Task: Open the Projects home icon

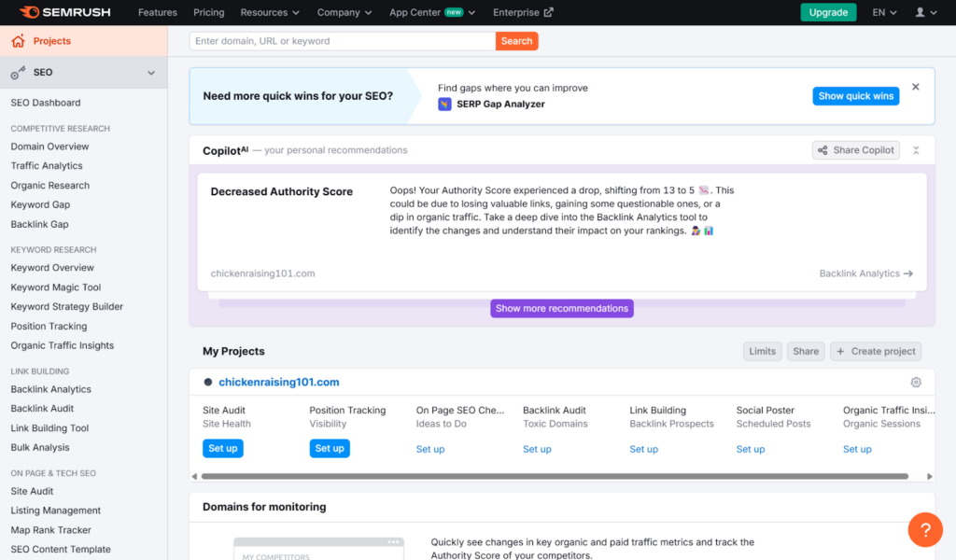Action: pyautogui.click(x=19, y=41)
